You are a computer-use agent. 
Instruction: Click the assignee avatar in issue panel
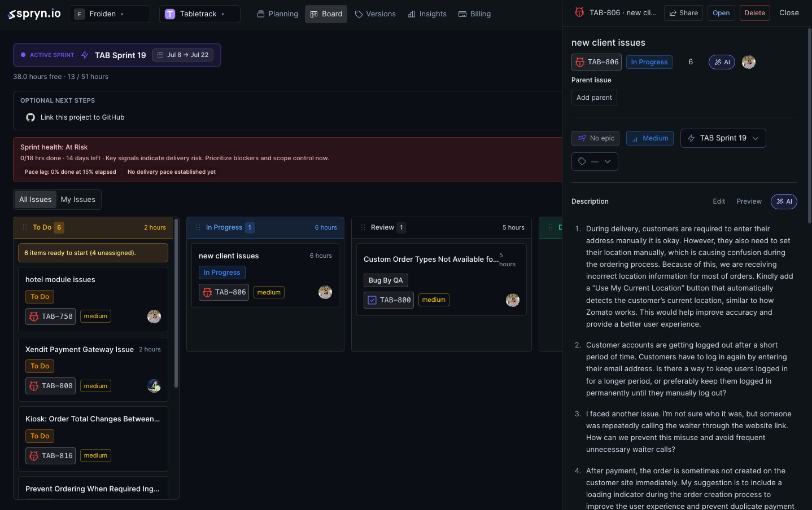(749, 62)
